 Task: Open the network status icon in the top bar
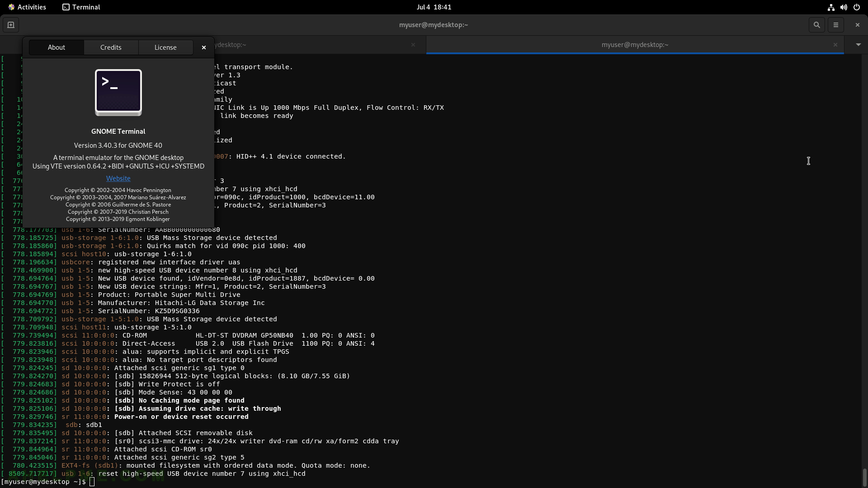click(830, 7)
